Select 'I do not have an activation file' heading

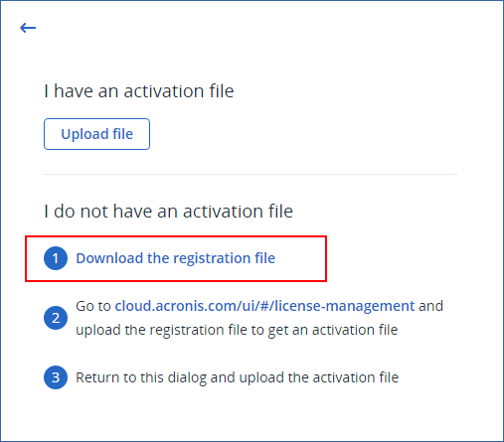click(168, 211)
